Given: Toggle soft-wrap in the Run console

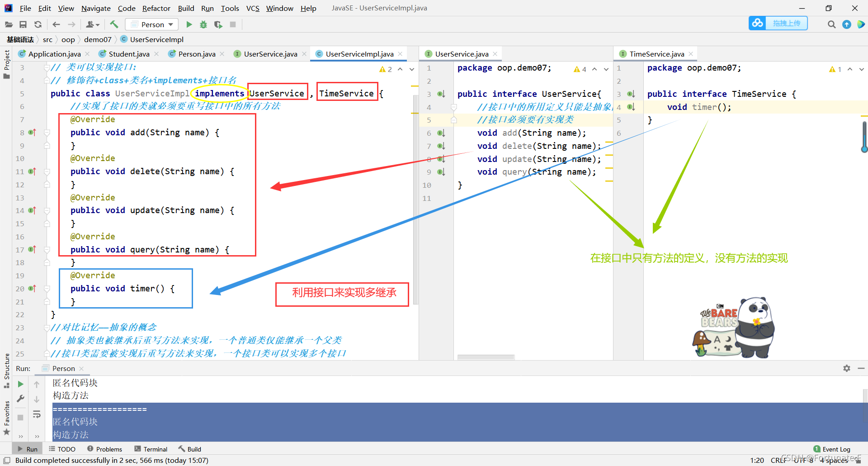Looking at the screenshot, I should point(37,414).
